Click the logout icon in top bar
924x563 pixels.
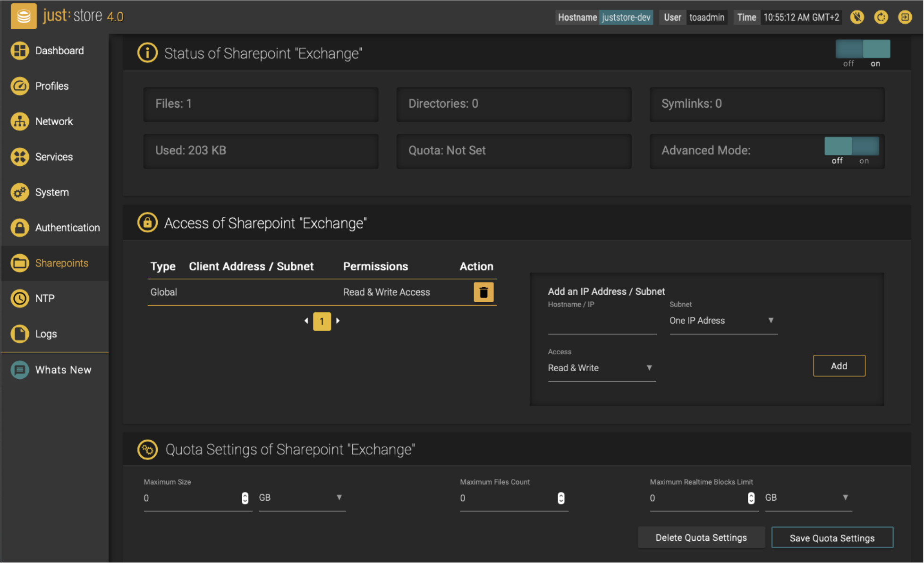[x=905, y=17]
